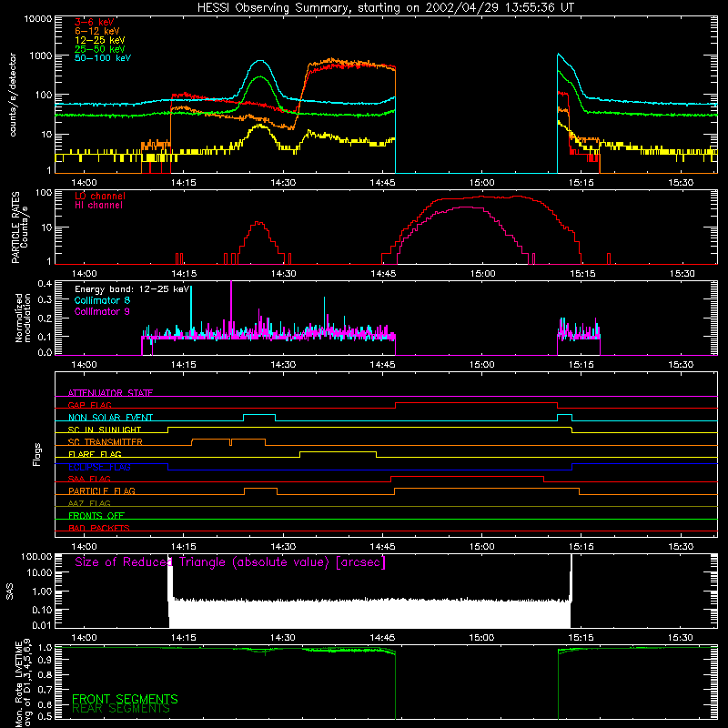Click the GAP FLAG label

click(90, 405)
